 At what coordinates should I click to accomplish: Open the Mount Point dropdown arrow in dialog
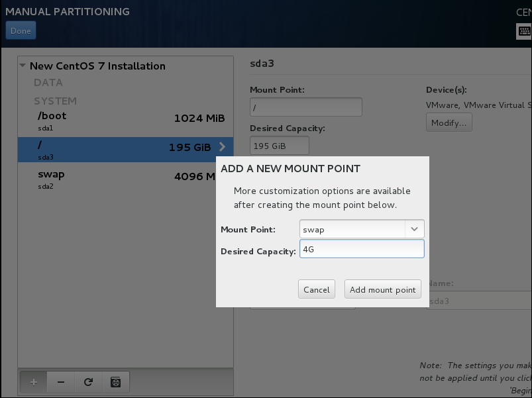point(414,229)
